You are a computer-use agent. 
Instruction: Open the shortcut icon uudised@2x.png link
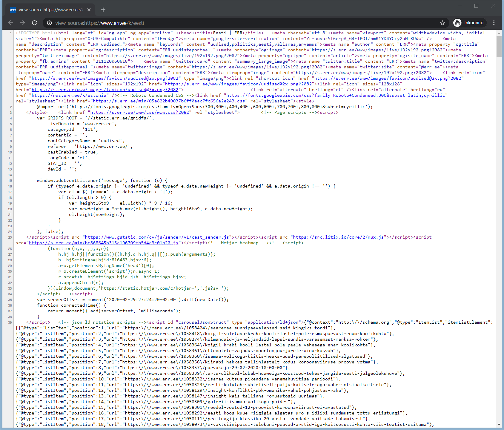388,78
